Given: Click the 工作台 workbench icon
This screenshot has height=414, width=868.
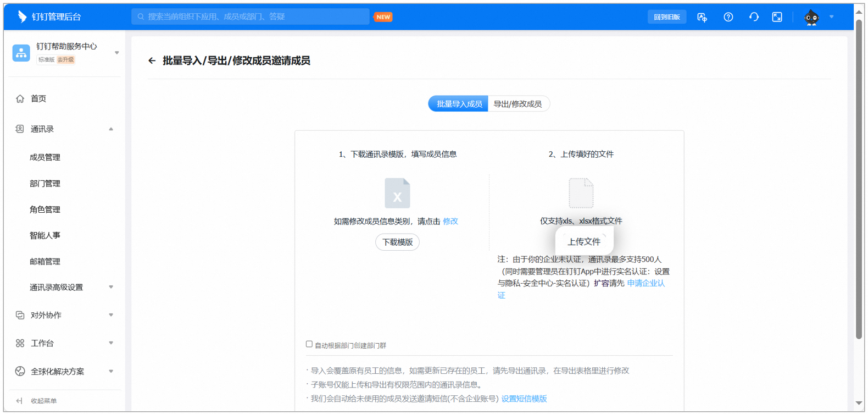Looking at the screenshot, I should pos(20,343).
